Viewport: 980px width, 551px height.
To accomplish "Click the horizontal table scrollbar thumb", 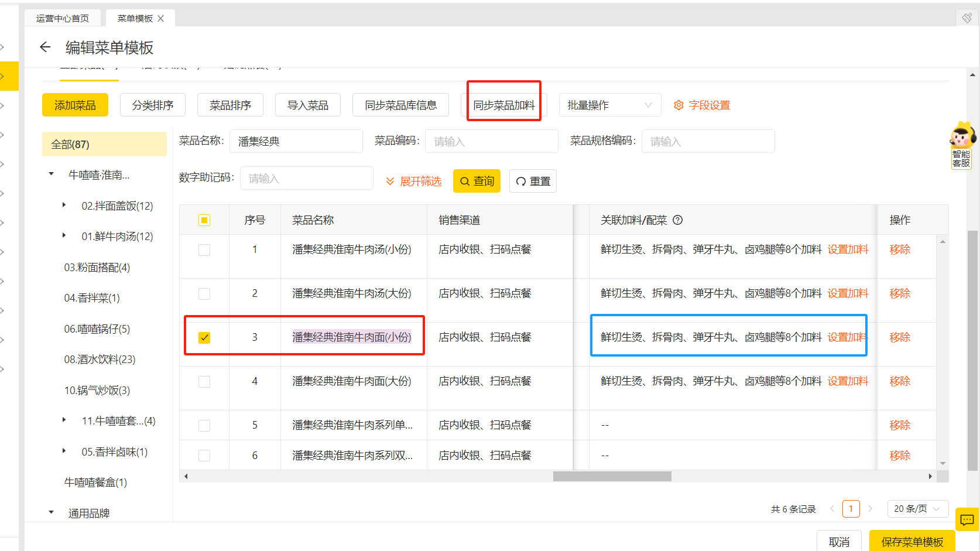I will [x=612, y=477].
